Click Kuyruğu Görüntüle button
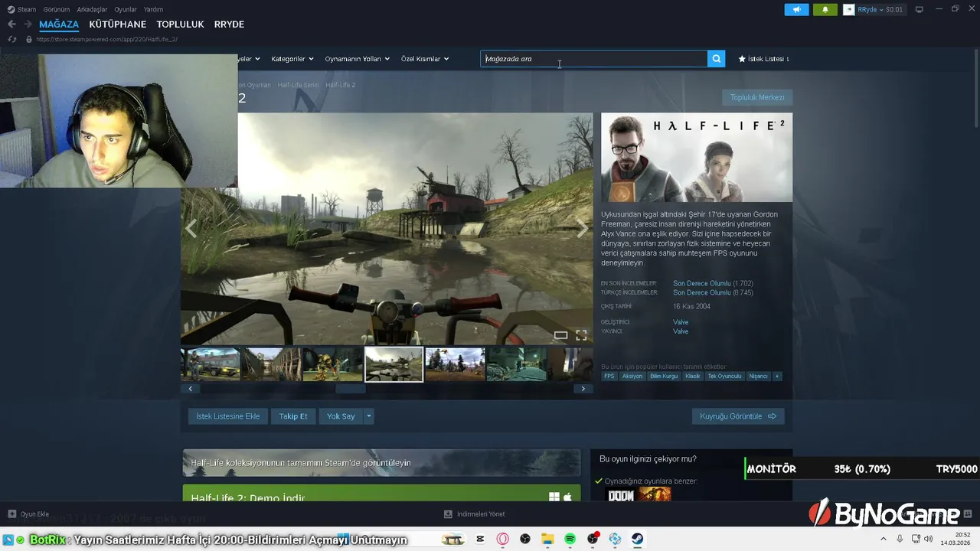Screen dimensions: 980x551 click(738, 416)
